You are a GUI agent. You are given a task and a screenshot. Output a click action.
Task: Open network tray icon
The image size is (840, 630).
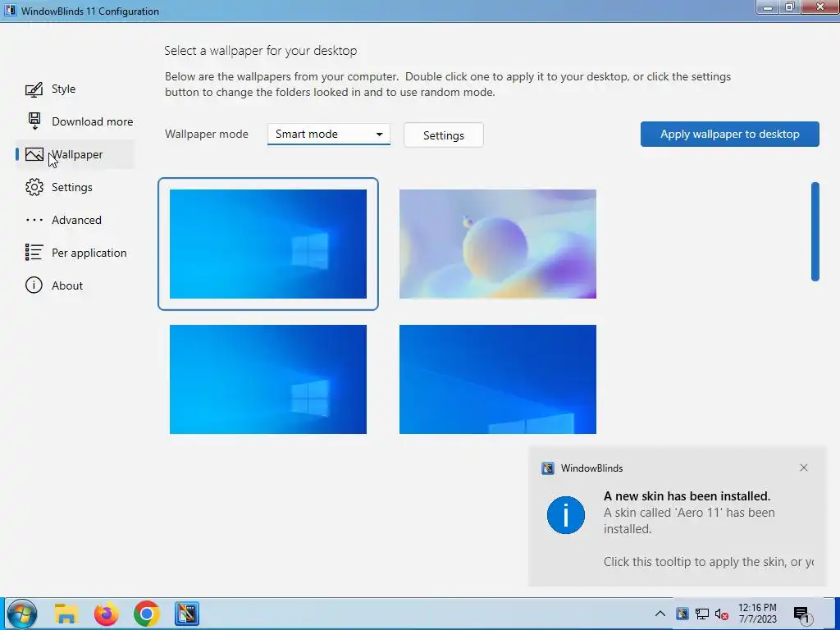tap(702, 614)
